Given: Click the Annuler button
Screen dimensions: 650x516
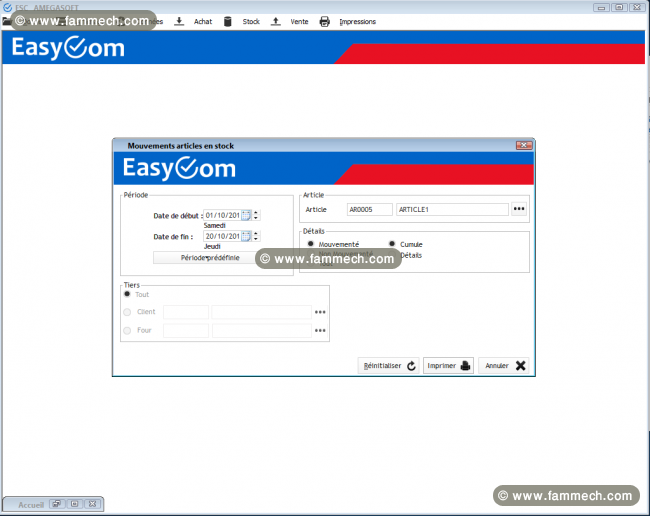Looking at the screenshot, I should (x=504, y=366).
